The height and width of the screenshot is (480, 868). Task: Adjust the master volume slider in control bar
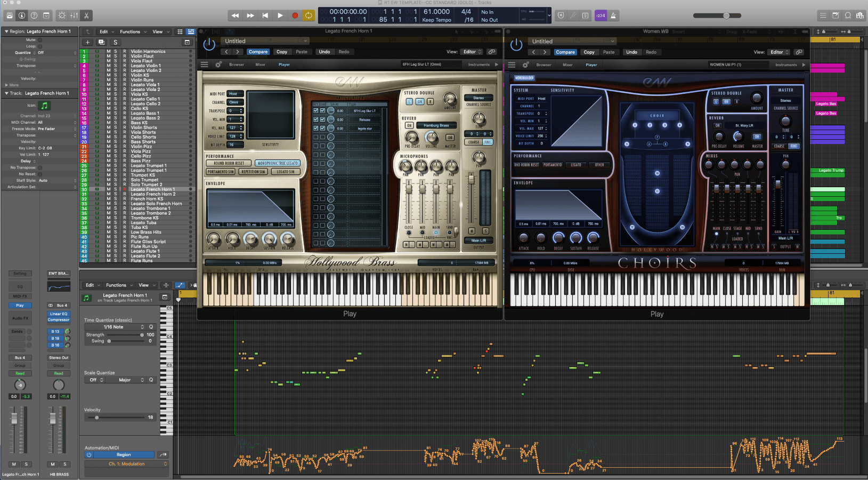click(726, 15)
